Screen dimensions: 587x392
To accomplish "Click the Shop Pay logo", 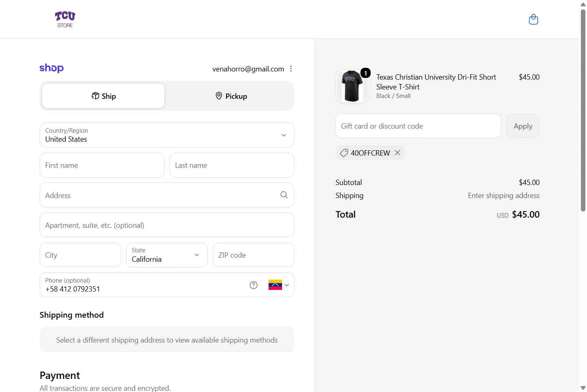I will [x=51, y=68].
